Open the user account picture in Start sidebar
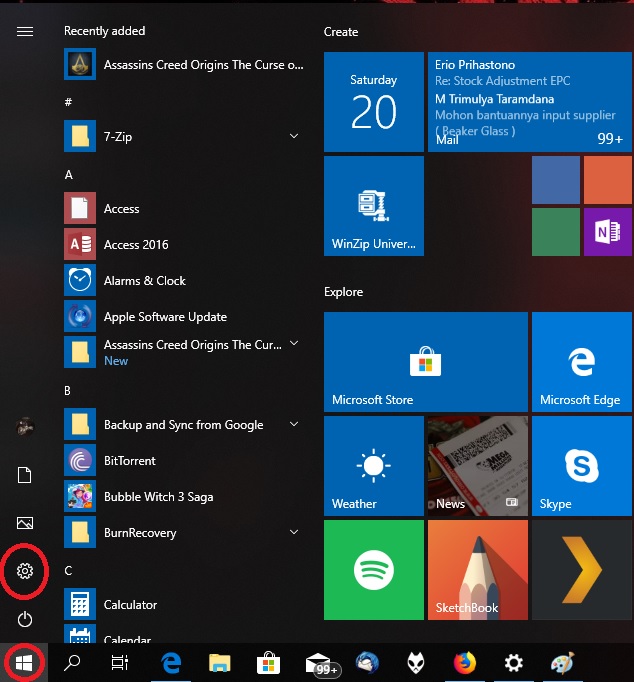 pos(25,427)
